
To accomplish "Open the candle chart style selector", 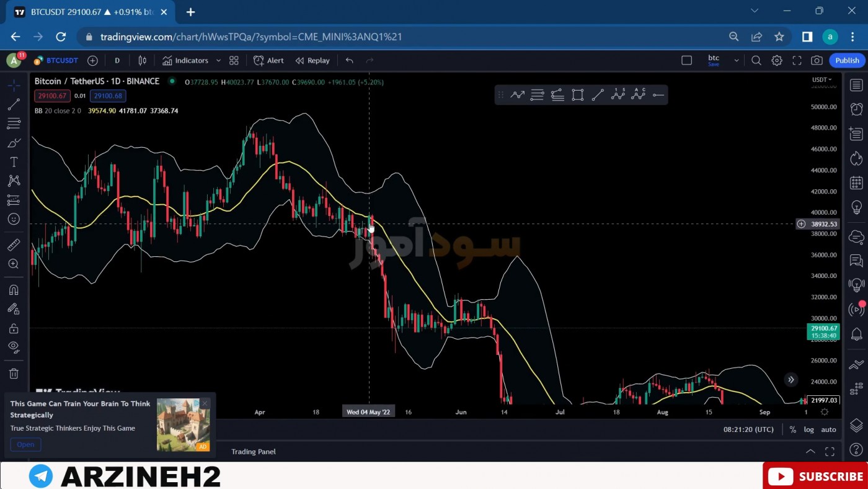I will tap(143, 60).
